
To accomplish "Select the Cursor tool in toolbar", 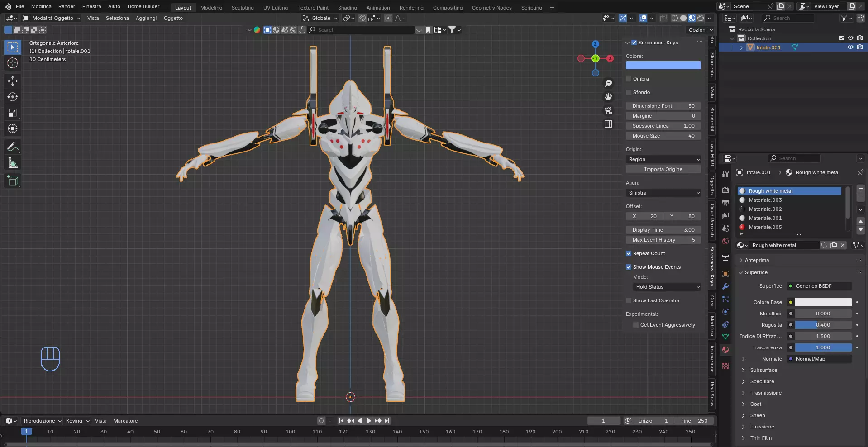I will [13, 63].
